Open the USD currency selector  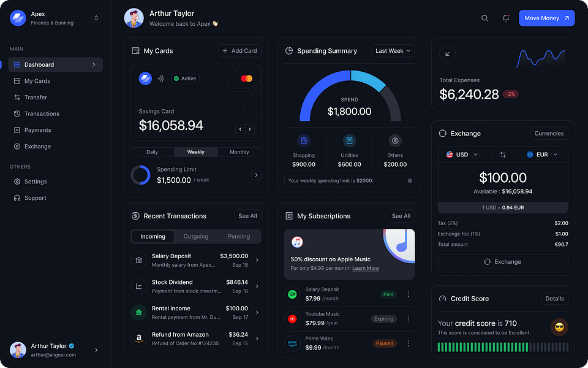pos(464,155)
